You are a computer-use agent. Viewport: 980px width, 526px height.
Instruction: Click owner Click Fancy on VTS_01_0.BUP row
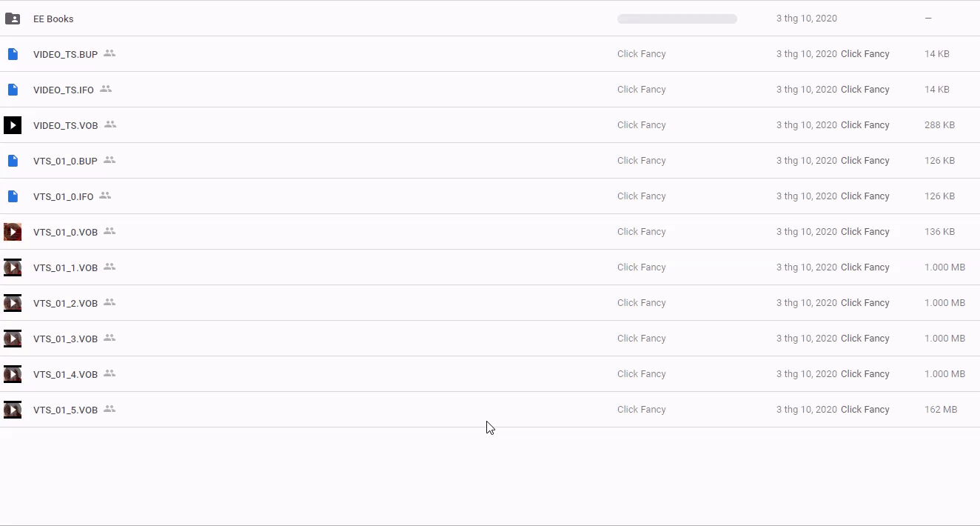click(641, 161)
